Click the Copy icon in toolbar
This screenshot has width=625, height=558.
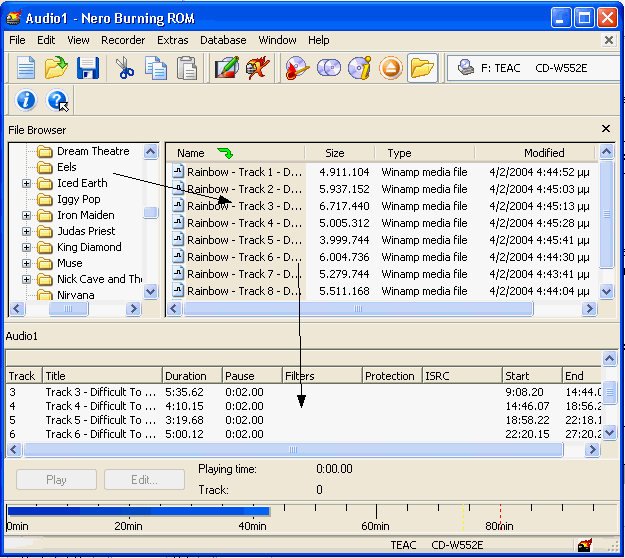[x=156, y=68]
